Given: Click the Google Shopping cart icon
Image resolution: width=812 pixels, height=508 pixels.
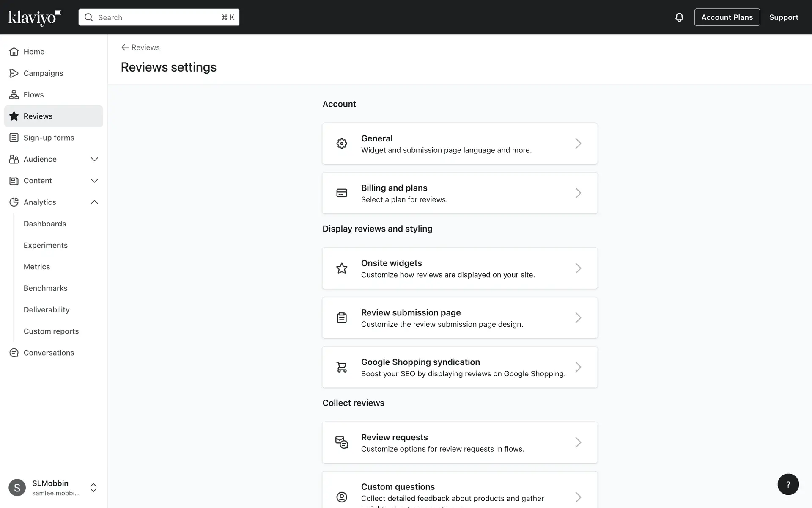Looking at the screenshot, I should [342, 367].
